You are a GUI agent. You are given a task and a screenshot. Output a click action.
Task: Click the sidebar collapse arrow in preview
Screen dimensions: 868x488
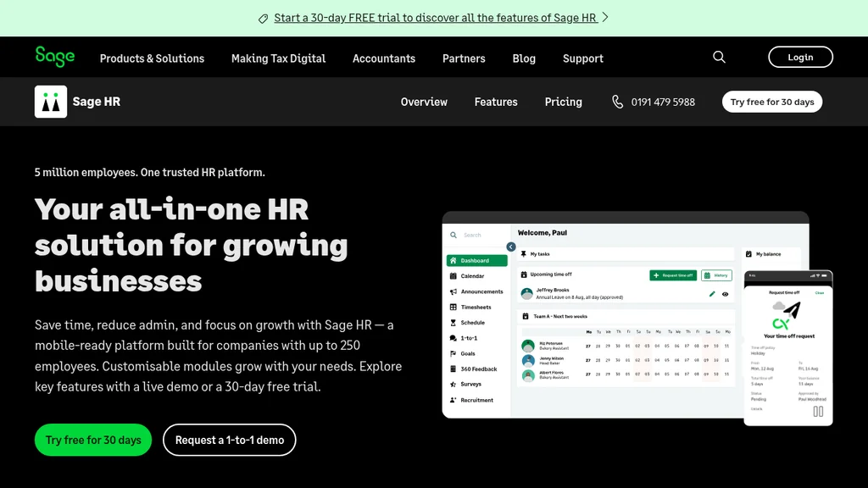pos(511,247)
